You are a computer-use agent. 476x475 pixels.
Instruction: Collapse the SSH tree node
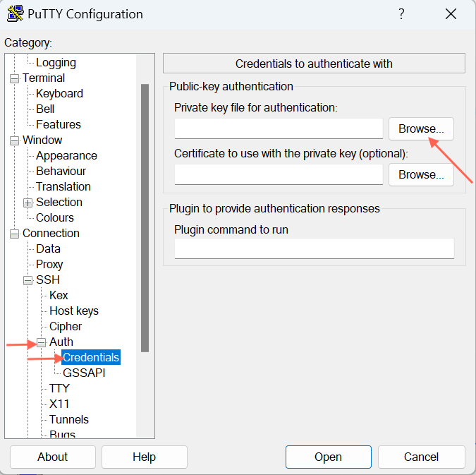click(x=28, y=280)
